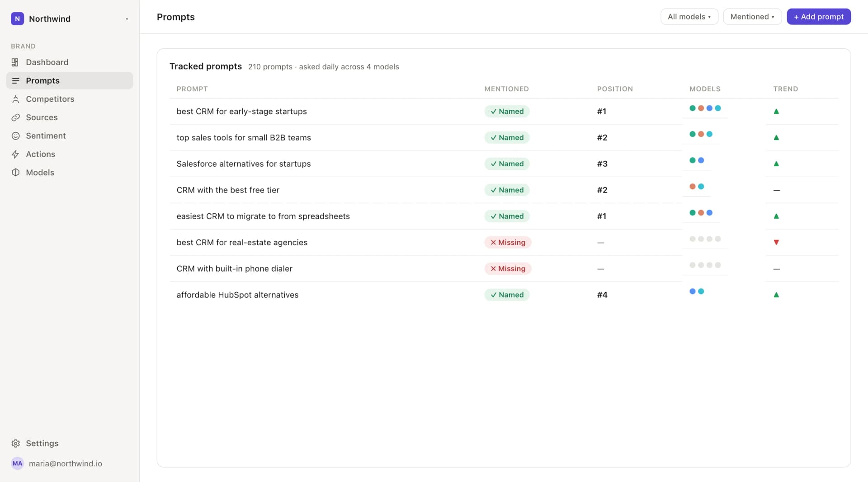
Task: Click Named badge for CRM with best free tier
Action: click(x=507, y=190)
